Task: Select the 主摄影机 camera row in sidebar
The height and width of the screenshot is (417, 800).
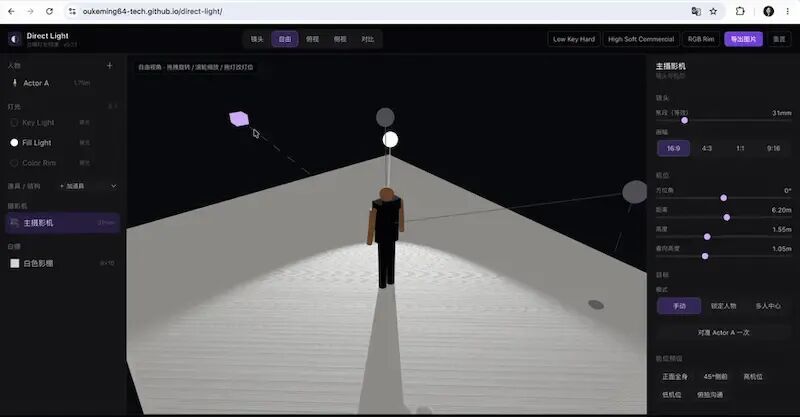Action: (x=63, y=223)
